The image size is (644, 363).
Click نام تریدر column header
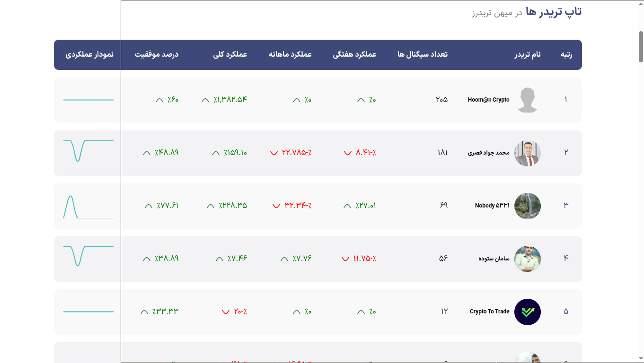[528, 55]
